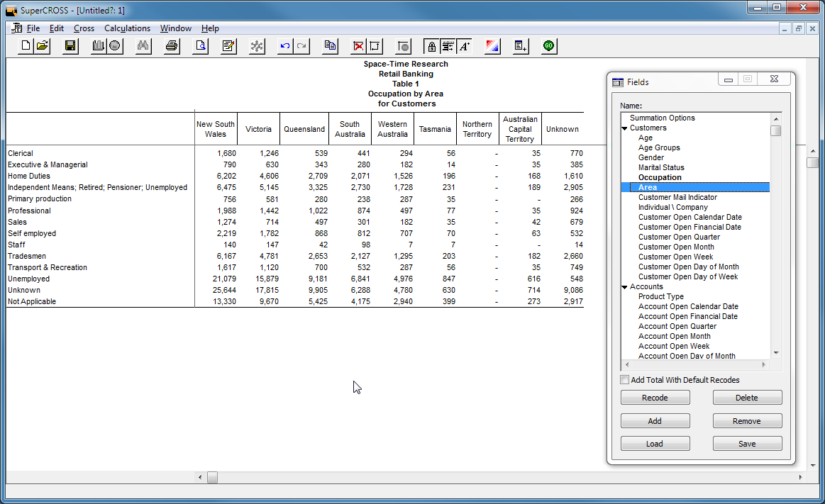This screenshot has width=825, height=504.
Task: Select the Marital Status field in the list
Action: [660, 167]
